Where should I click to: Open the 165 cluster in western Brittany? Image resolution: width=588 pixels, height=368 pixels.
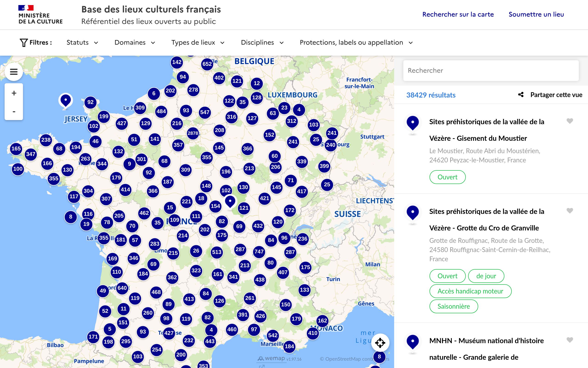pos(16,149)
